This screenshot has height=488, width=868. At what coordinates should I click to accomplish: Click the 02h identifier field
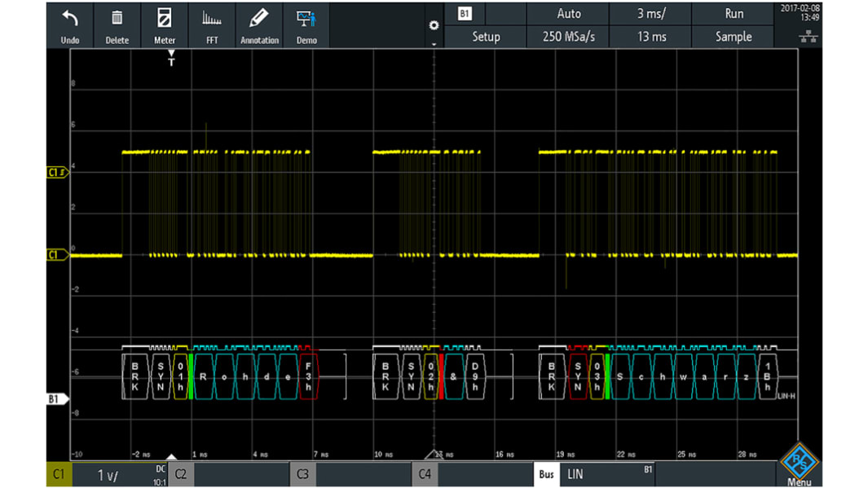click(430, 376)
